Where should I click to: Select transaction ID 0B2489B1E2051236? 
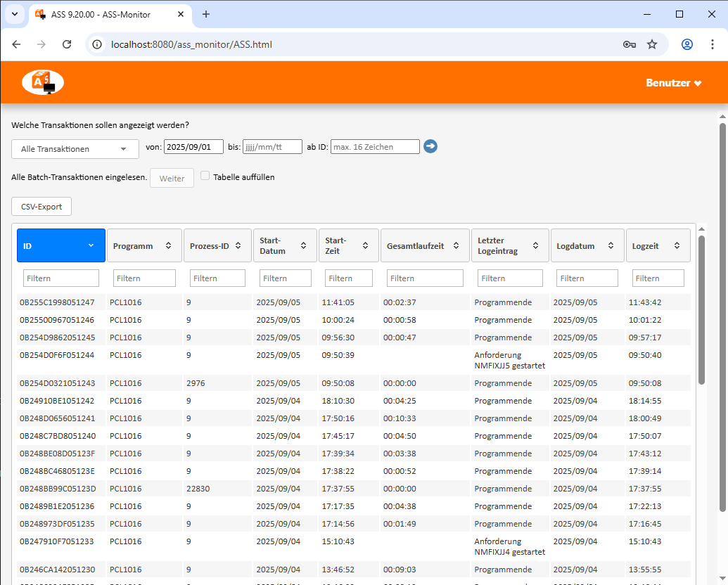tap(57, 506)
